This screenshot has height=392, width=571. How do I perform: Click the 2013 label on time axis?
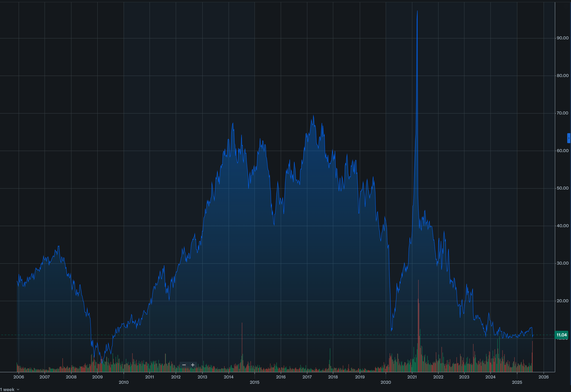(202, 377)
